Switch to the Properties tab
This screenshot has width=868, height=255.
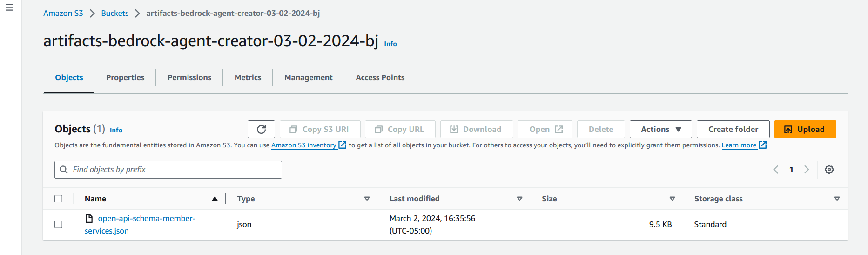coord(125,77)
